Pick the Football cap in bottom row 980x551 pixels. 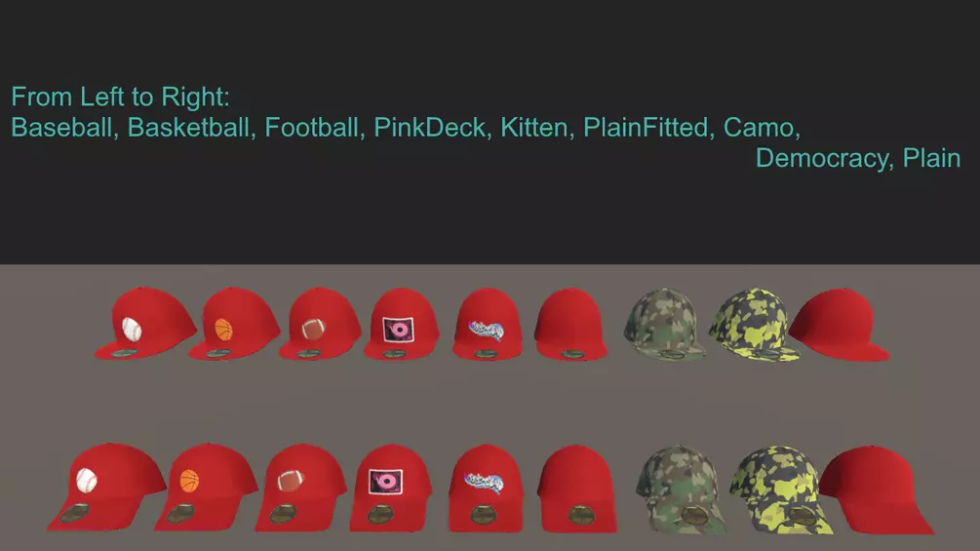point(300,488)
